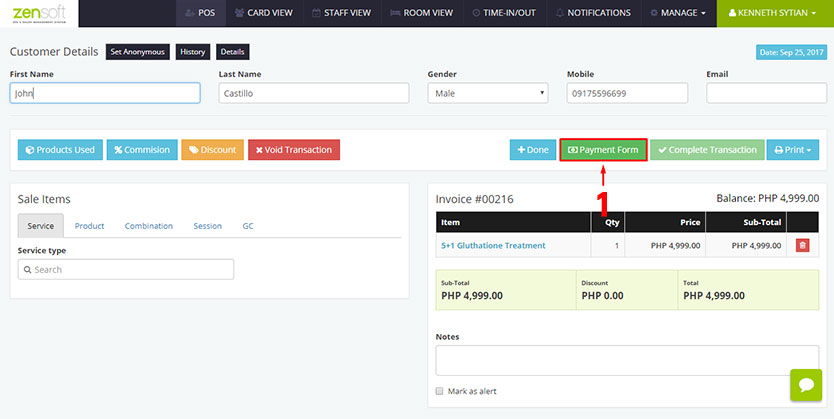Switch to Card View

click(x=264, y=13)
